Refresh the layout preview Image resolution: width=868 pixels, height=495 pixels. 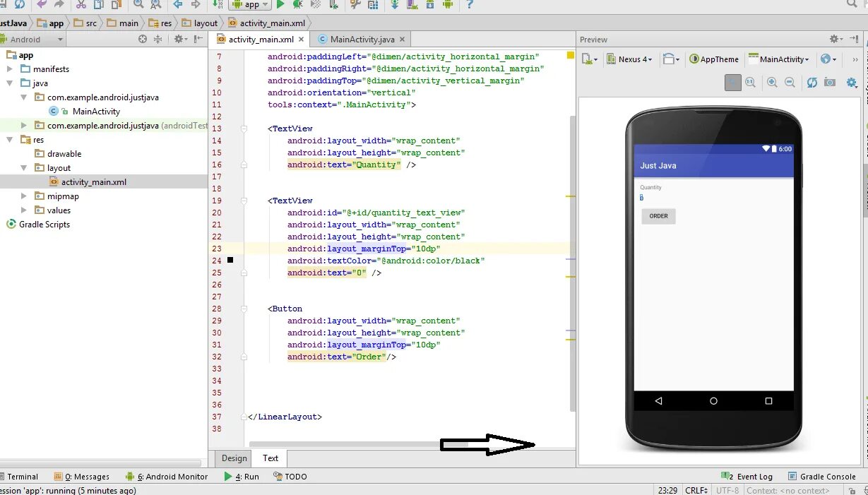point(812,82)
